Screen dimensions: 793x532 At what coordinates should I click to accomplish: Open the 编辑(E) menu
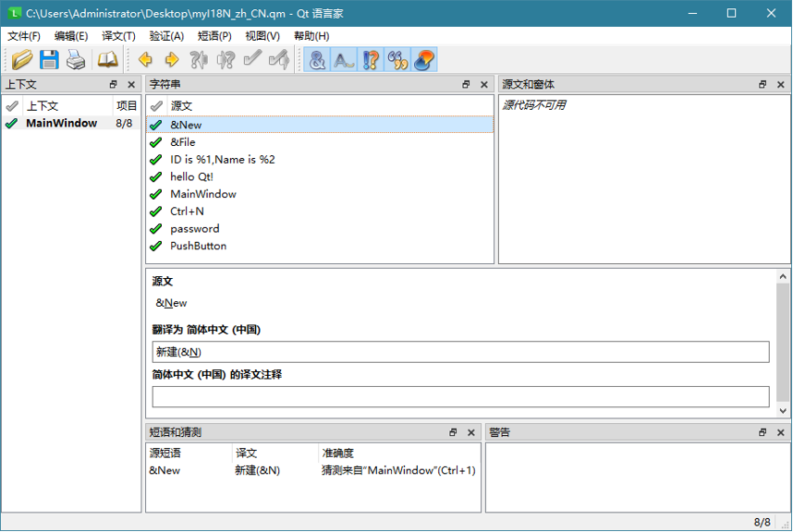click(71, 36)
